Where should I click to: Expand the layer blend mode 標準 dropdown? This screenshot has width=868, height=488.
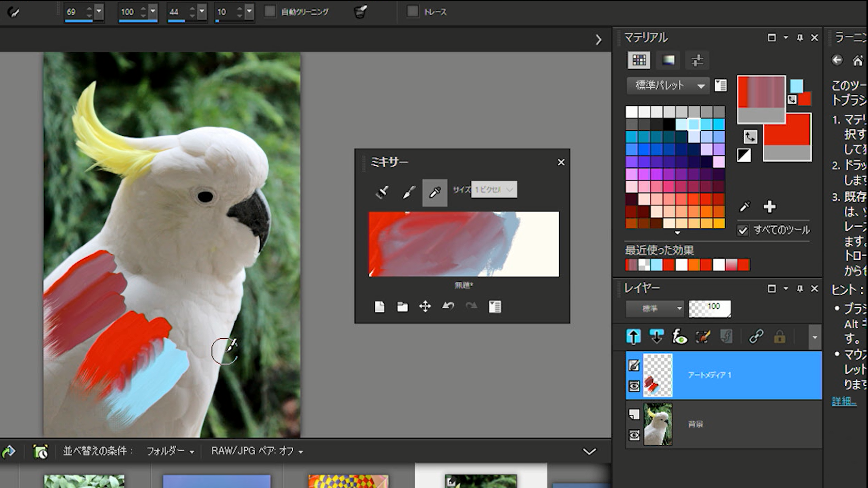pos(655,309)
